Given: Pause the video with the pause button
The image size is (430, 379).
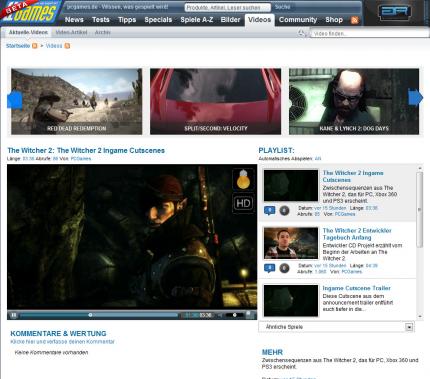Looking at the screenshot, I should point(13,315).
